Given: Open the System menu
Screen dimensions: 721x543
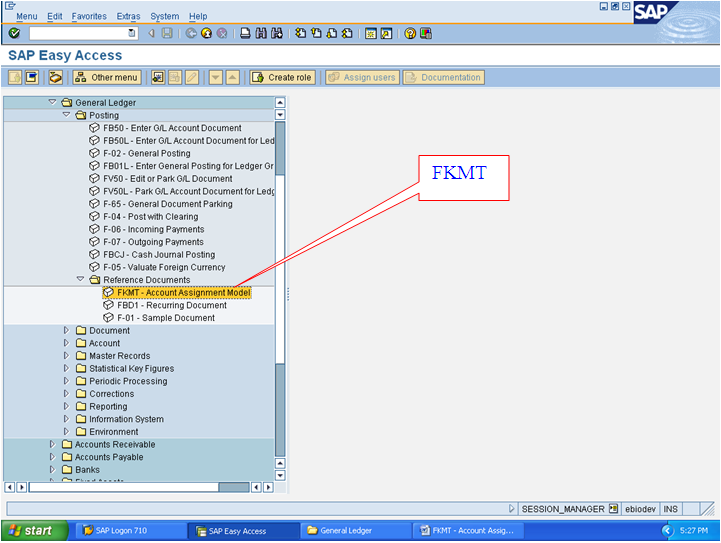Looking at the screenshot, I should coord(165,16).
